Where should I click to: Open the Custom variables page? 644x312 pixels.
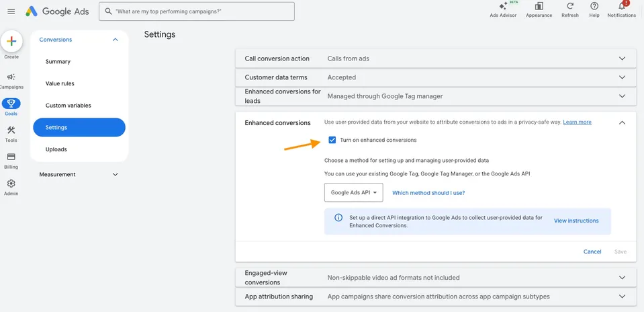(68, 106)
